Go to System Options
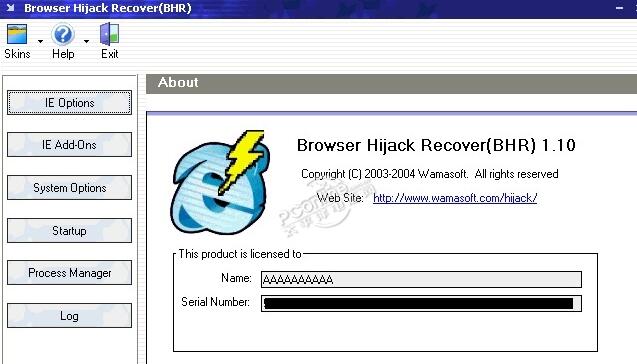 [x=69, y=188]
